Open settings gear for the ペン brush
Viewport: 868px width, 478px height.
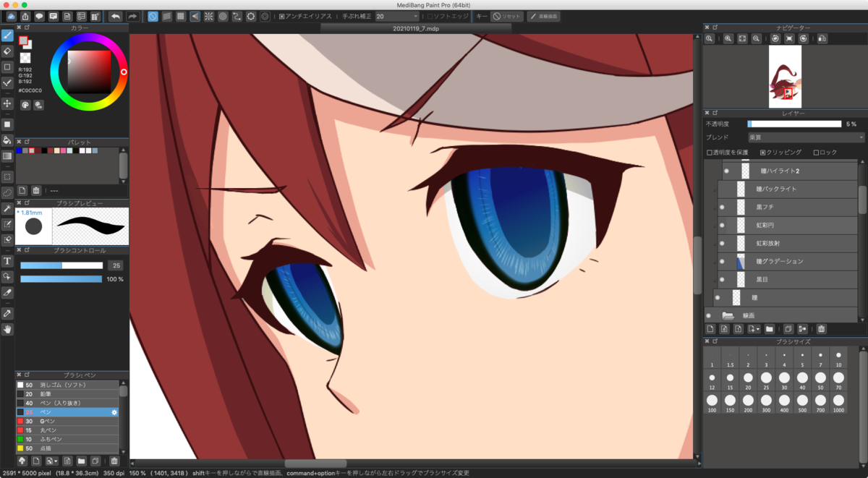coord(114,411)
